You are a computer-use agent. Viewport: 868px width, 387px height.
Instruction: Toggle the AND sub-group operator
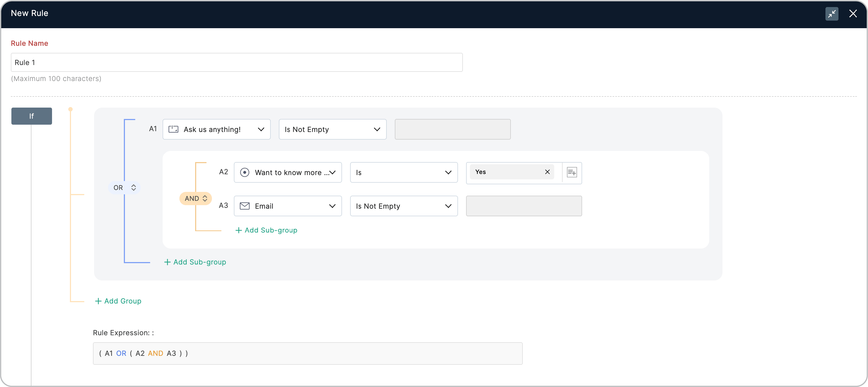[195, 199]
